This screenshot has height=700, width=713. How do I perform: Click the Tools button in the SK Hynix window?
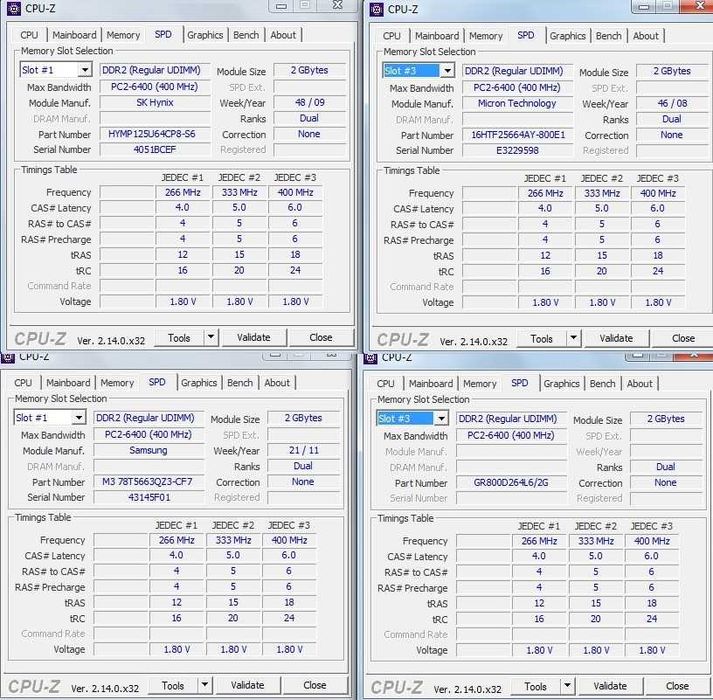point(179,338)
